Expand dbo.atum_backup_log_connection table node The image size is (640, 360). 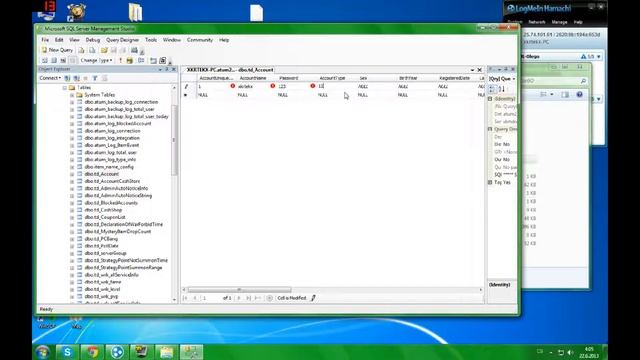72,102
